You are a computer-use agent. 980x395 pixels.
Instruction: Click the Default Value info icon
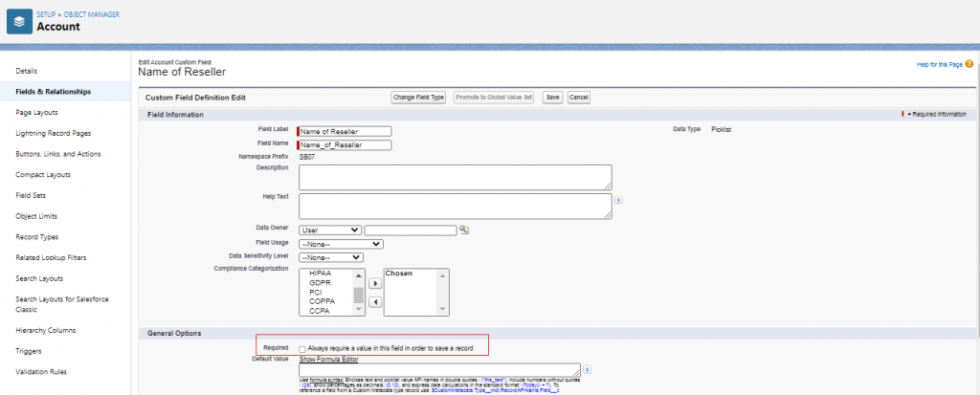click(587, 369)
